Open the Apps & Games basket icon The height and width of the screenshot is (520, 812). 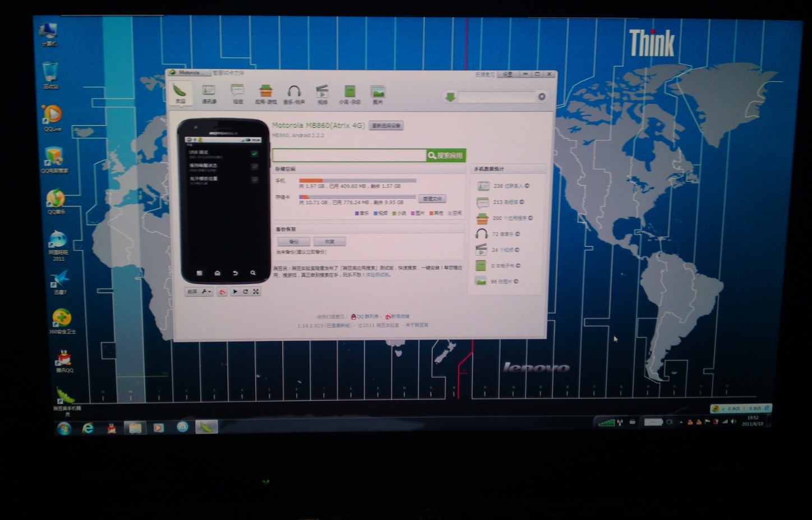pos(265,93)
